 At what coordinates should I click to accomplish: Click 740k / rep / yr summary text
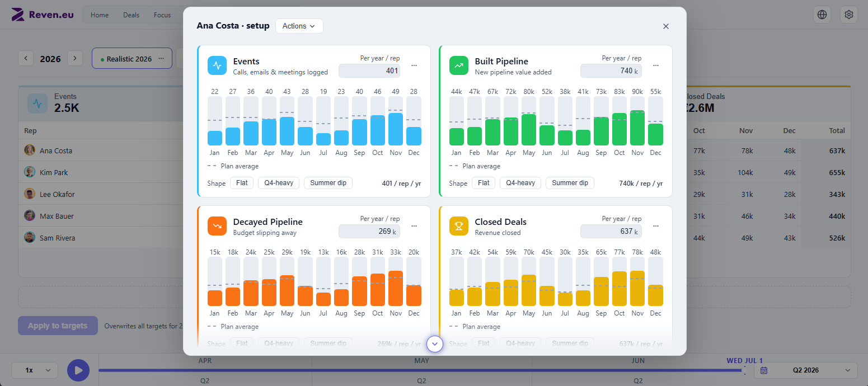[641, 183]
